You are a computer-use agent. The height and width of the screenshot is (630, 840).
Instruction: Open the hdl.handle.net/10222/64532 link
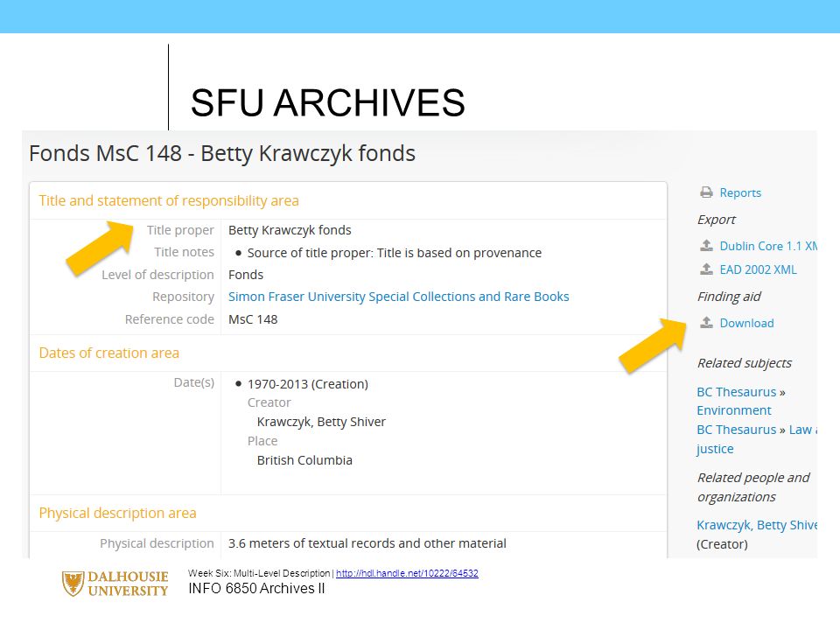pos(407,573)
